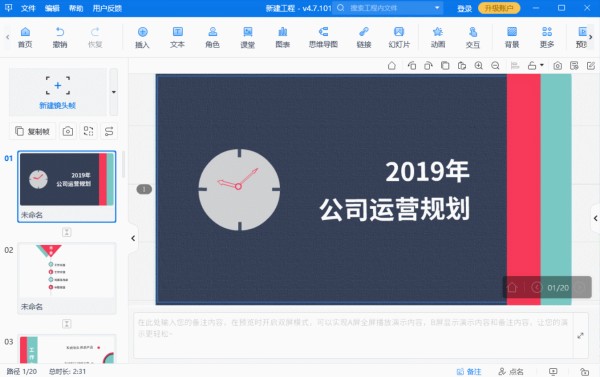Click the 复制帧 copy frame button

point(33,131)
